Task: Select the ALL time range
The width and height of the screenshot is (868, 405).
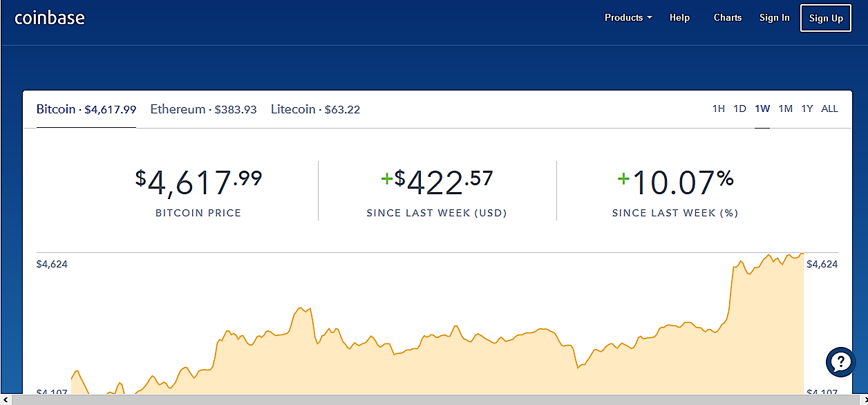Action: (829, 109)
